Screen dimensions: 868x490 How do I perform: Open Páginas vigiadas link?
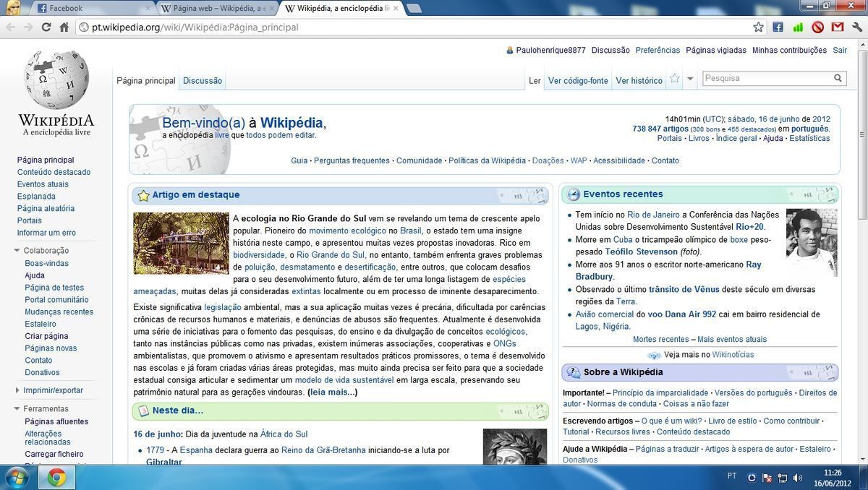716,51
